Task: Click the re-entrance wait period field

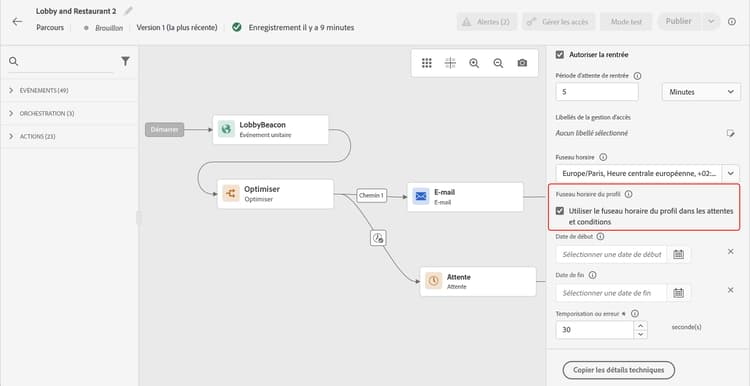Action: click(x=597, y=92)
